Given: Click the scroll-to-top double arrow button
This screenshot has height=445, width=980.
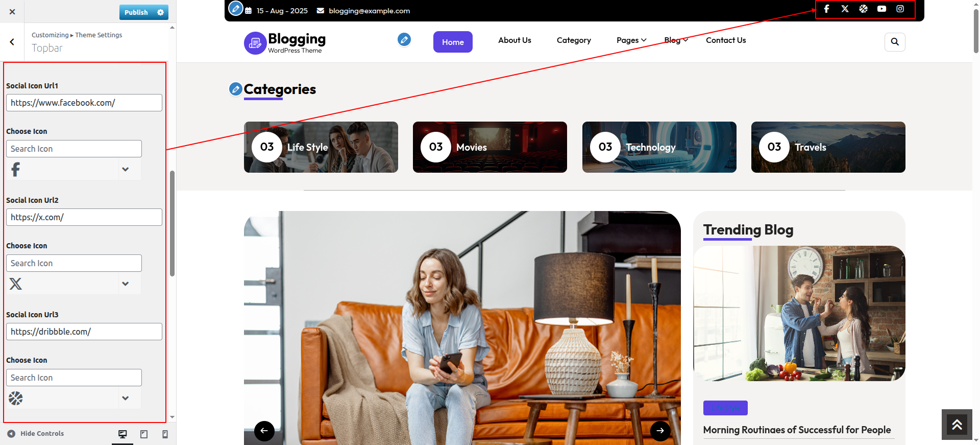Looking at the screenshot, I should point(957,425).
